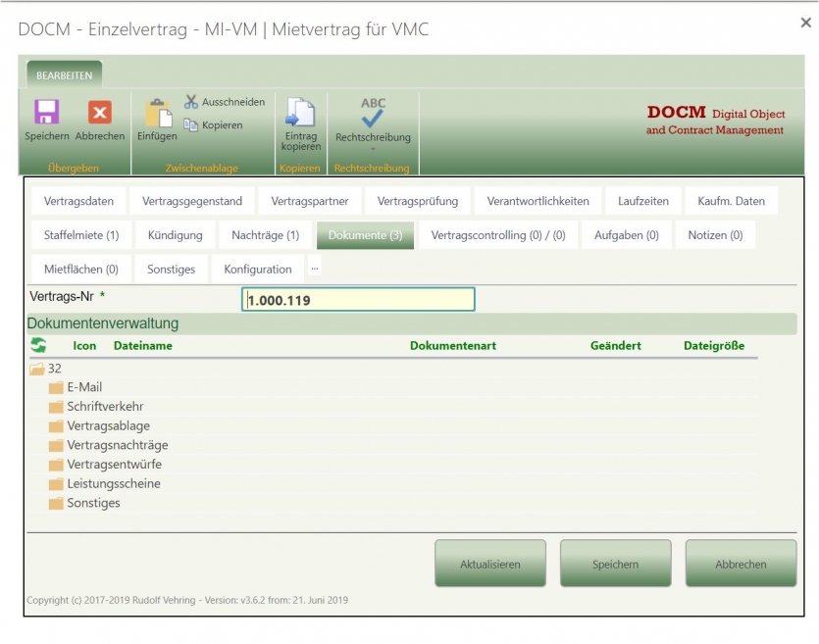Select the Vertragsentwürfe tree row text
This screenshot has width=819, height=644.
[115, 464]
